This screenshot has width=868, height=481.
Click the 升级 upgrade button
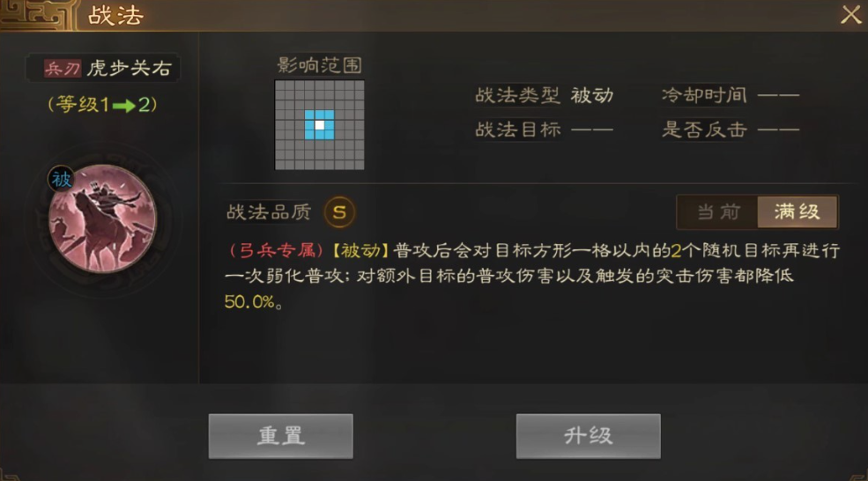(589, 436)
